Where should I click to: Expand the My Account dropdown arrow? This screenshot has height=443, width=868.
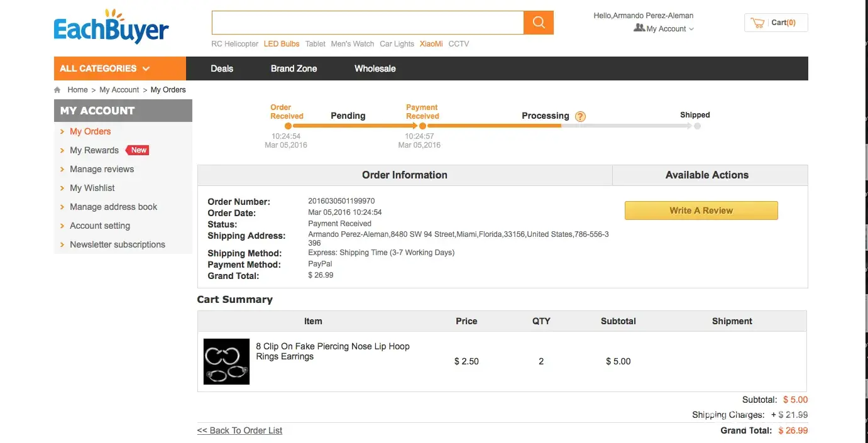point(691,29)
